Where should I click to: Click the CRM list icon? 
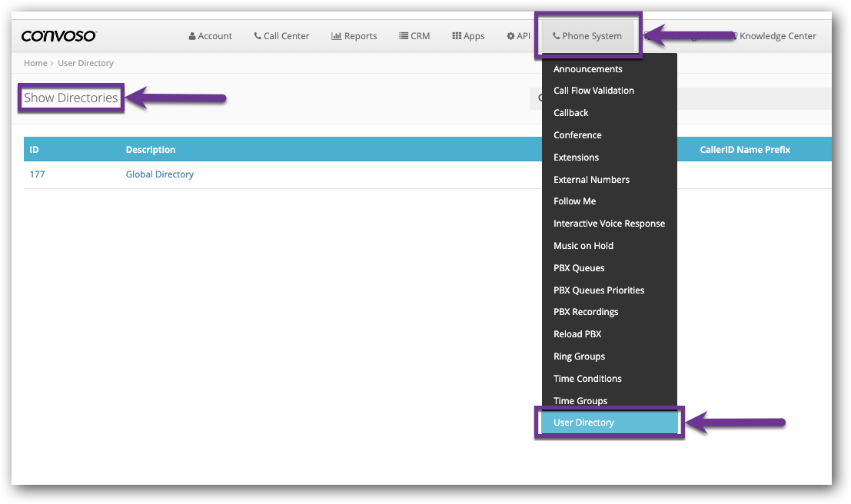(x=402, y=35)
